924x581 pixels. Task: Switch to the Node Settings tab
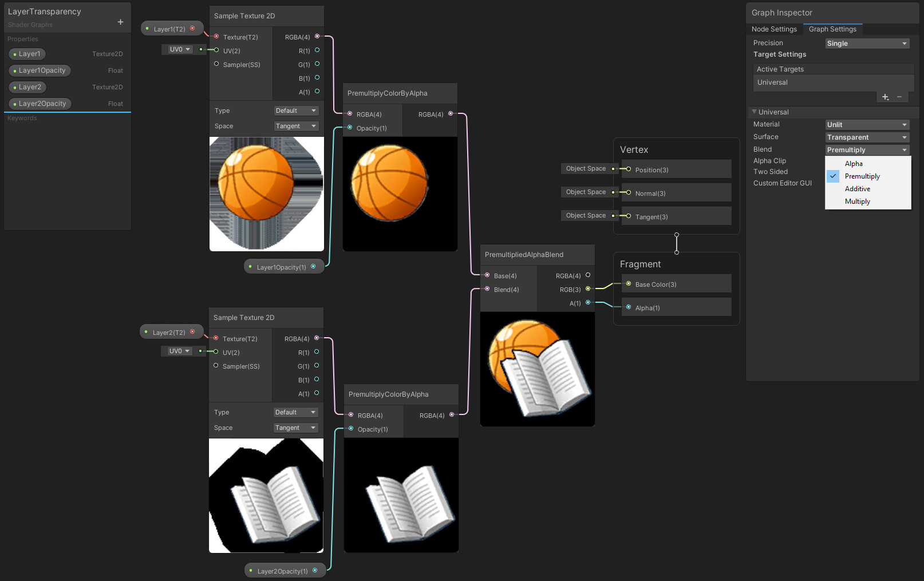pyautogui.click(x=774, y=29)
